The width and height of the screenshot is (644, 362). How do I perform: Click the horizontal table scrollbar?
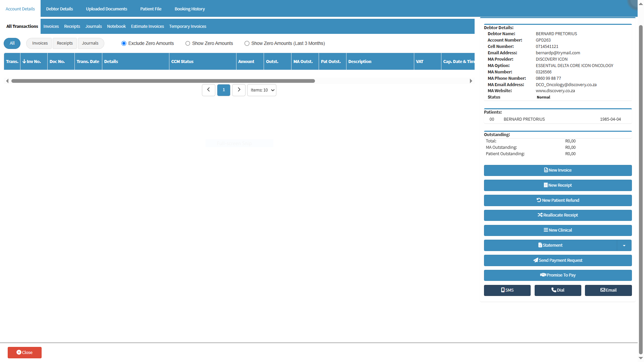click(x=163, y=81)
